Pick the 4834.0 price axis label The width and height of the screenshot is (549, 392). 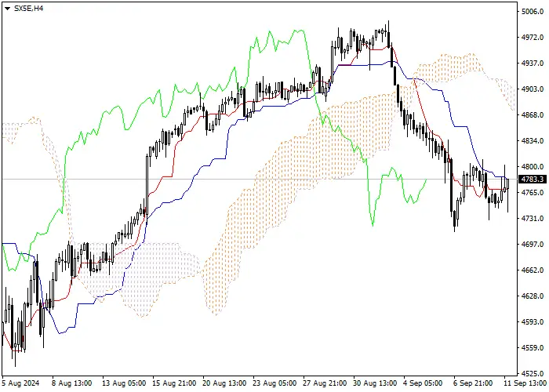point(533,140)
